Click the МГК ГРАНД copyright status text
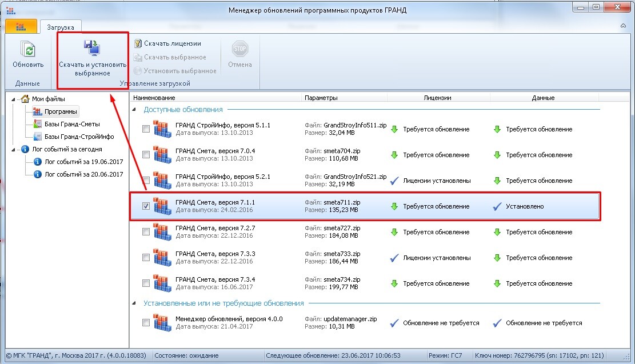The height and width of the screenshot is (364, 635). point(76,355)
